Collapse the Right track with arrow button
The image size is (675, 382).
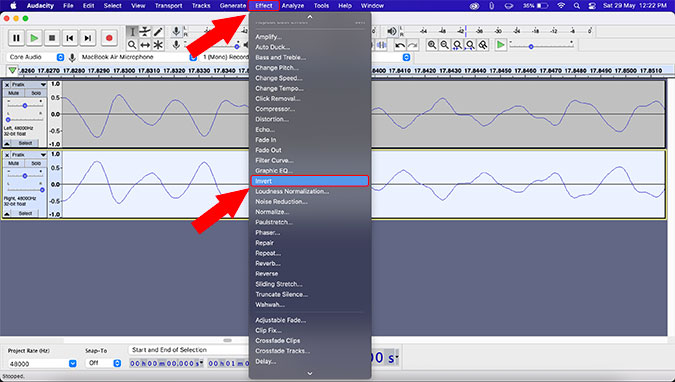tap(7, 213)
